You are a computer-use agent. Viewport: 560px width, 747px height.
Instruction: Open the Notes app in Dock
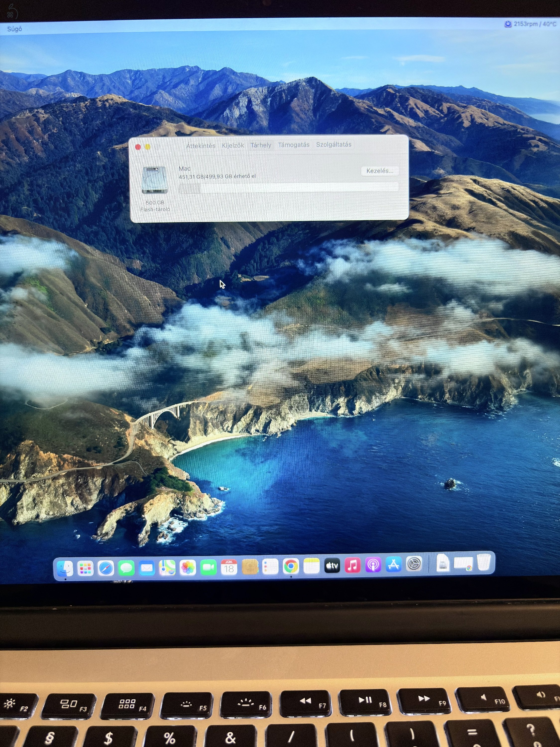[312, 566]
